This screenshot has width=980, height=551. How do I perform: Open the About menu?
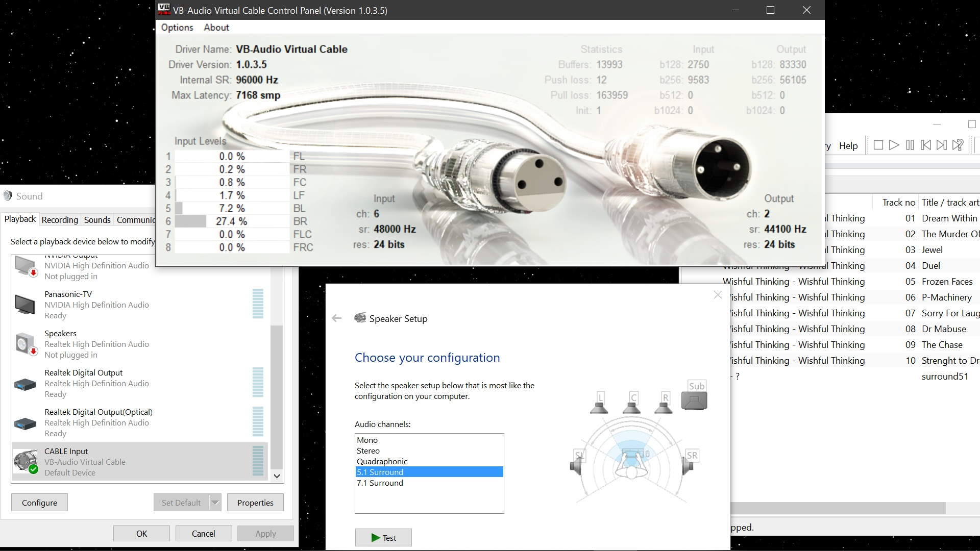(x=216, y=28)
